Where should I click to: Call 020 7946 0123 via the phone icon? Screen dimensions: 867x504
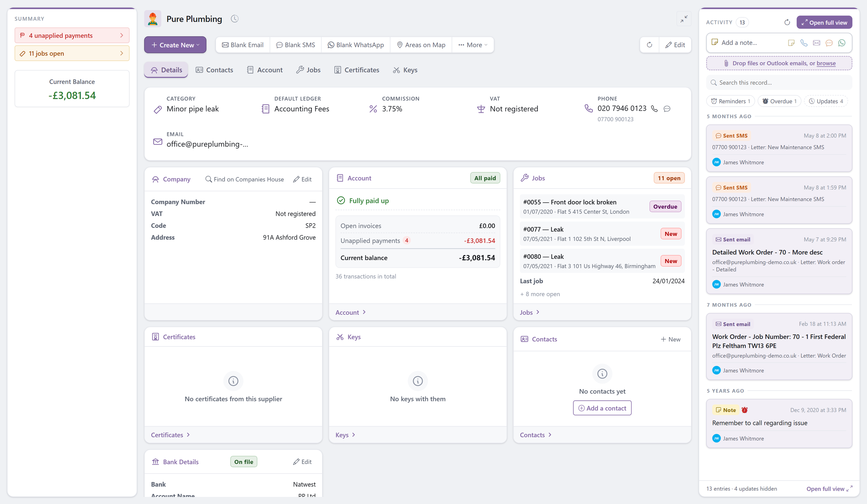[x=654, y=109]
